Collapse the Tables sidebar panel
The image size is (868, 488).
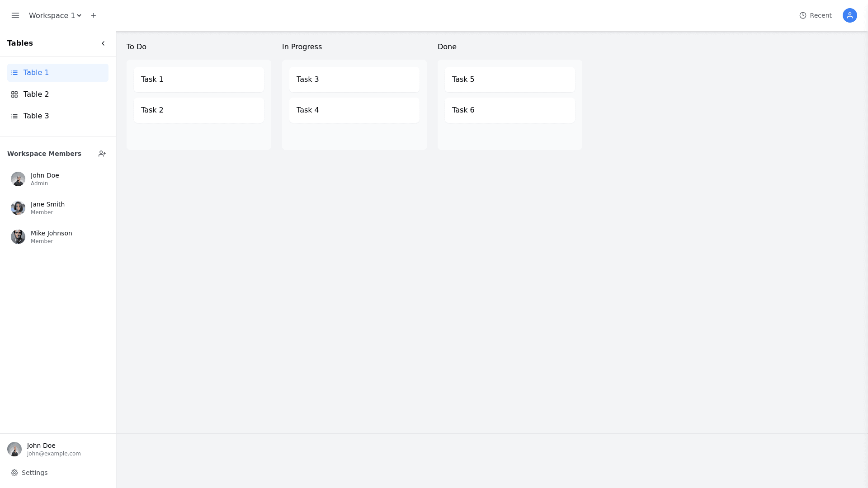point(103,43)
